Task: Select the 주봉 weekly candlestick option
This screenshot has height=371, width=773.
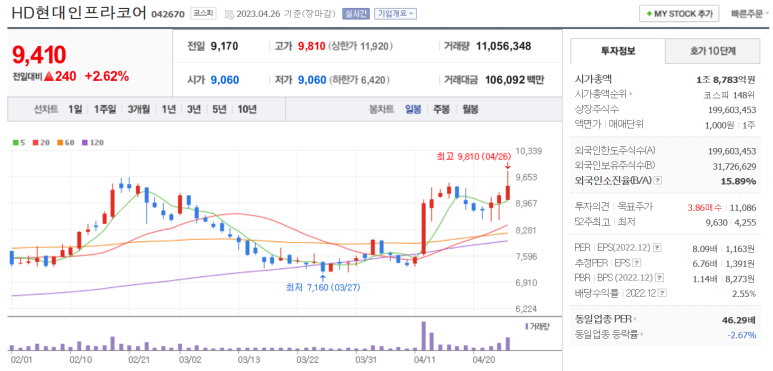Action: point(441,109)
